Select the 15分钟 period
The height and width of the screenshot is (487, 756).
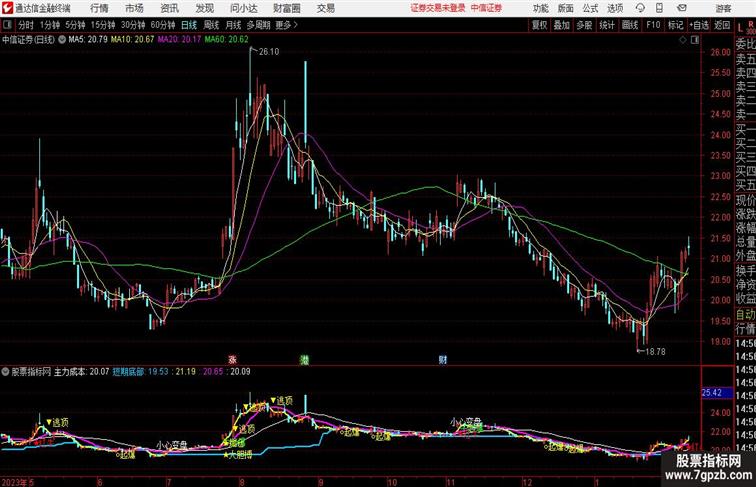pos(103,25)
